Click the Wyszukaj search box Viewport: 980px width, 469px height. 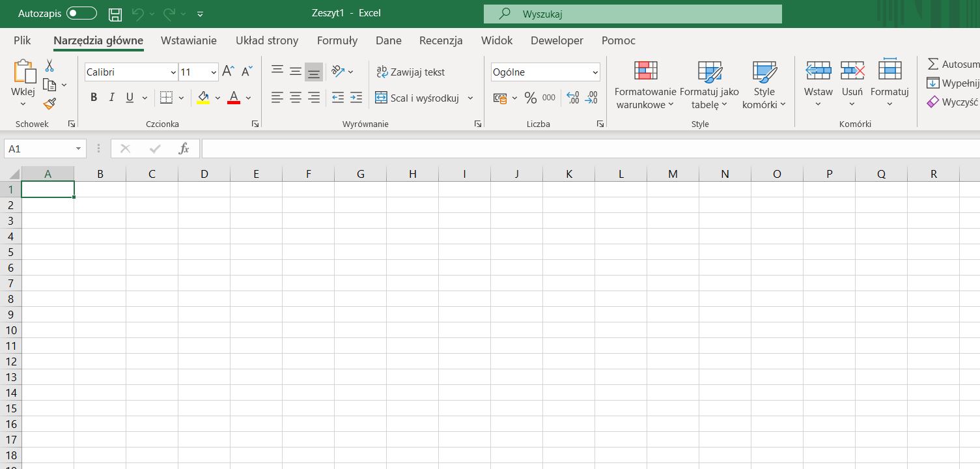tap(632, 14)
